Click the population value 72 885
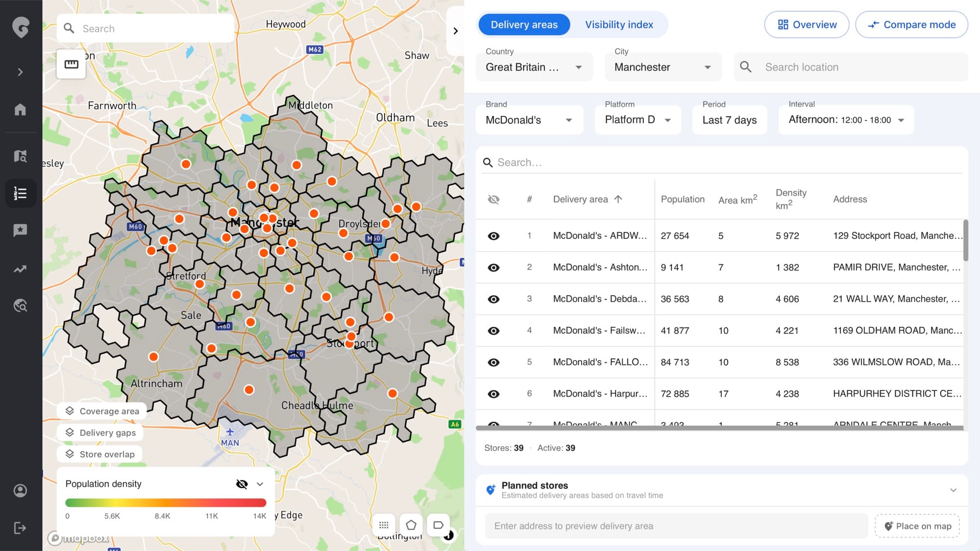 (675, 394)
